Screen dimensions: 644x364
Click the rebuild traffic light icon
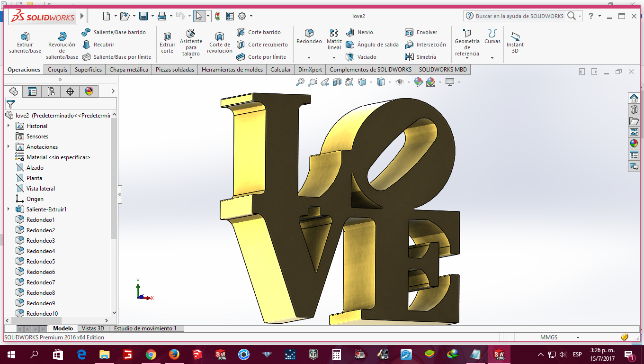click(218, 16)
